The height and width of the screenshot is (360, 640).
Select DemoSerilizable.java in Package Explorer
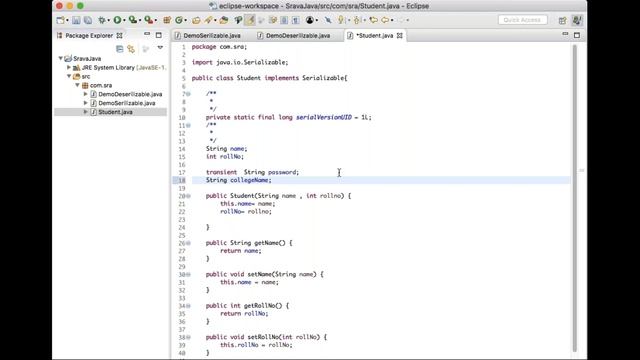point(127,103)
